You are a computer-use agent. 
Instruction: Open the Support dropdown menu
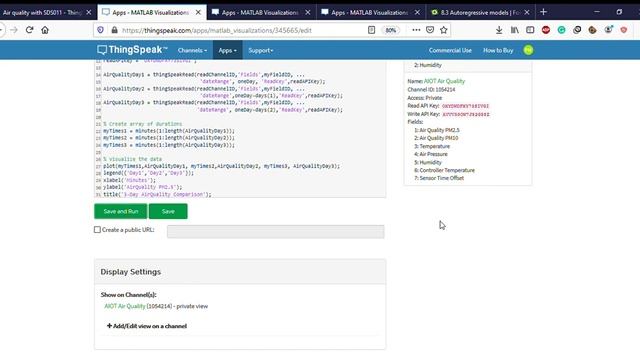tap(260, 50)
